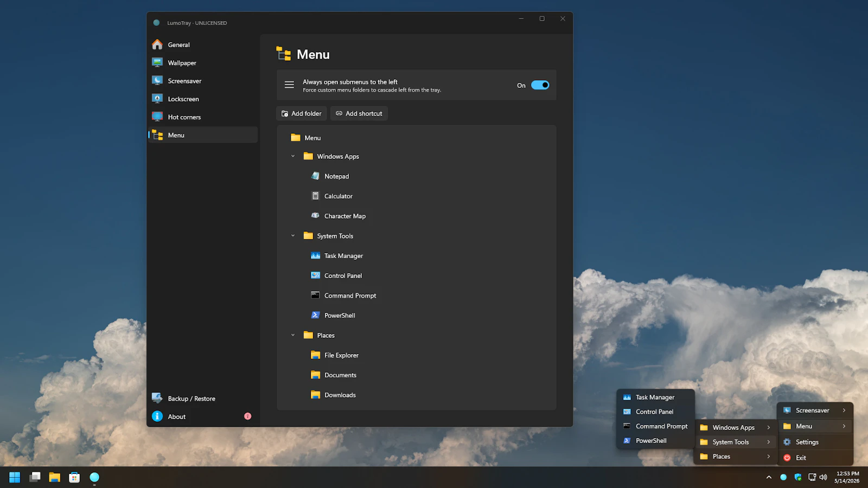The width and height of the screenshot is (868, 488).
Task: Click the System Tools folder icon in the tree
Action: coord(308,235)
